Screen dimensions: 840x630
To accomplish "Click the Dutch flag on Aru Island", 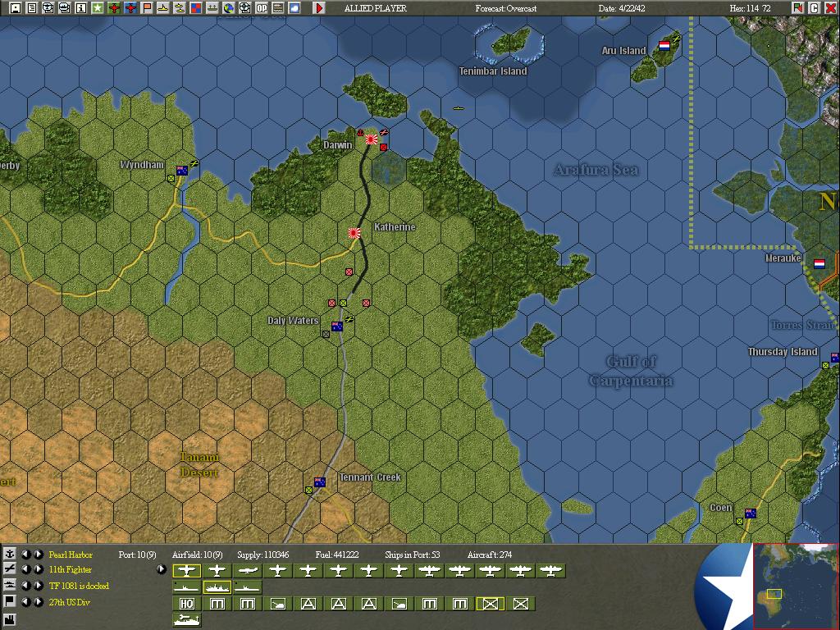I will coord(664,46).
